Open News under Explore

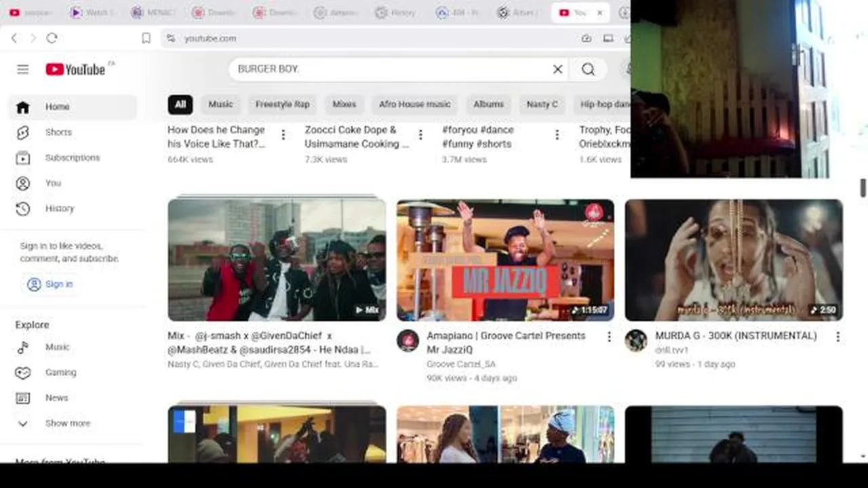(x=73, y=398)
